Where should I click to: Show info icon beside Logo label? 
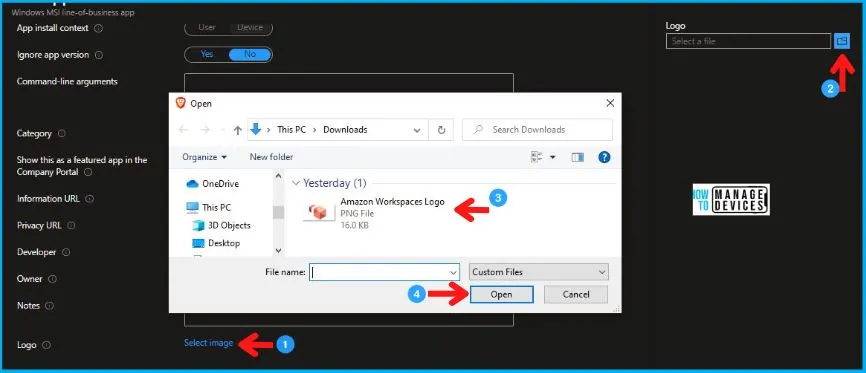point(46,345)
